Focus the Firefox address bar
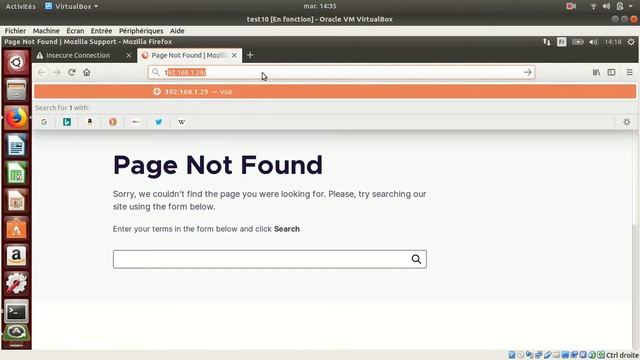The image size is (640, 360). point(341,72)
